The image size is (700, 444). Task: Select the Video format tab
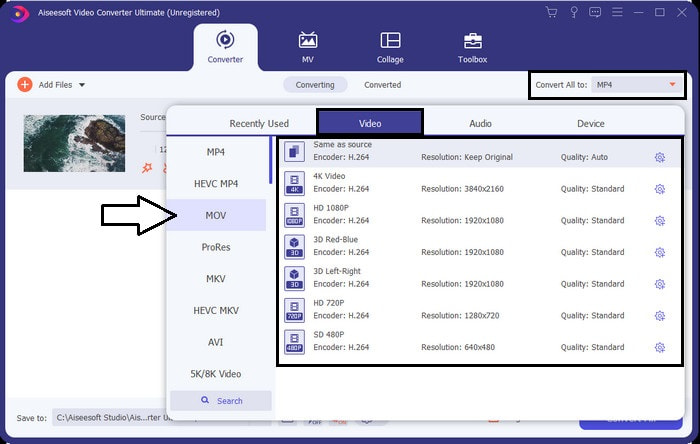pyautogui.click(x=370, y=122)
